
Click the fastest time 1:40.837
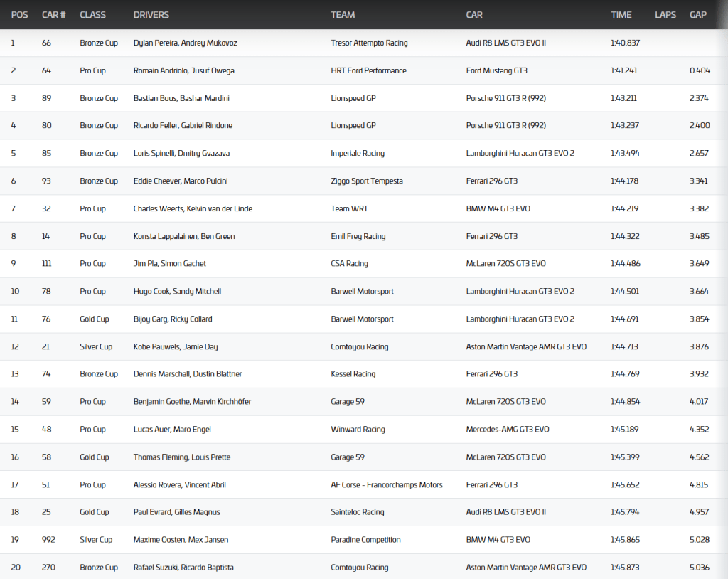pos(626,43)
